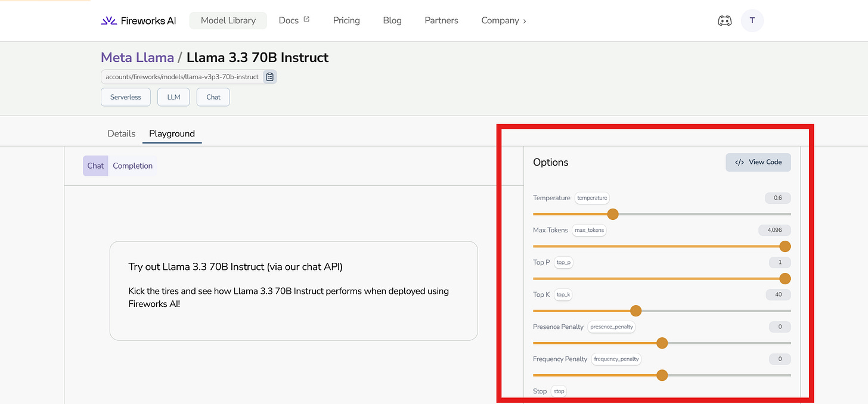Click the Kick the tires description text
Viewport: 868px width, 404px height.
click(289, 297)
